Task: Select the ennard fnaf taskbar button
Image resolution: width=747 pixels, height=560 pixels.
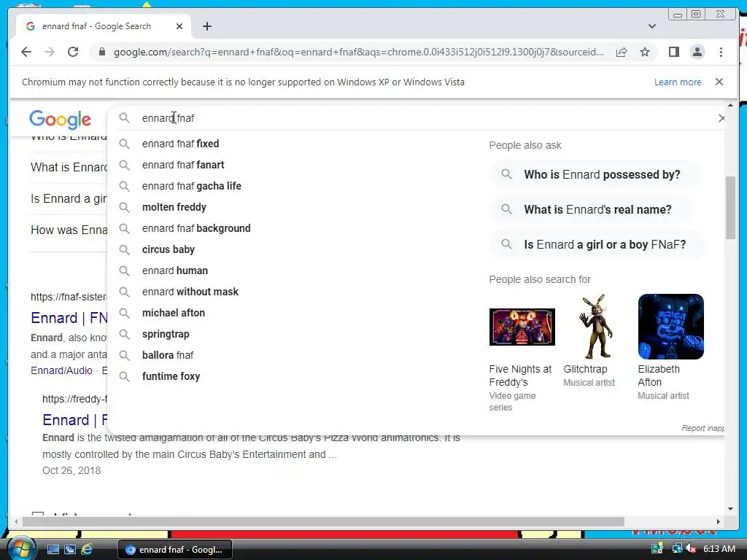Action: [x=175, y=550]
